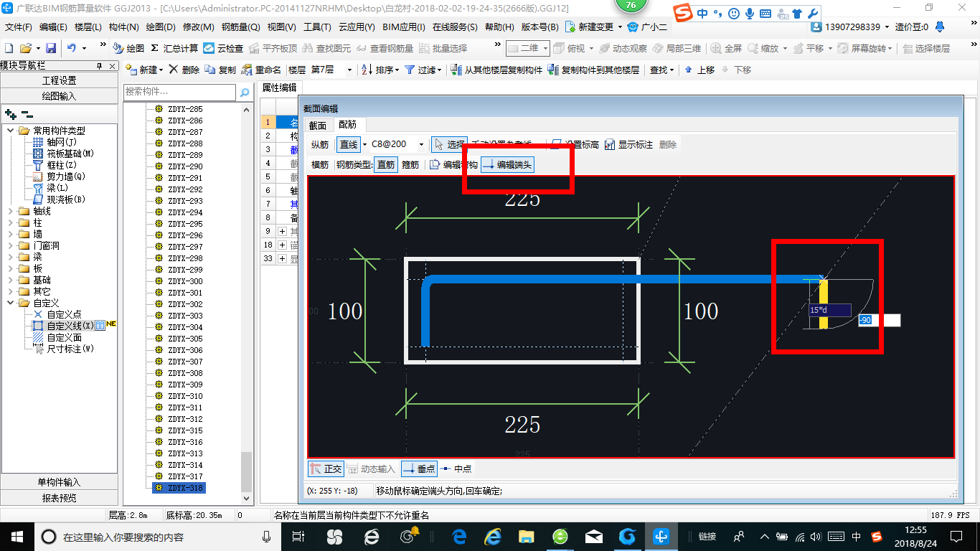Open the 钢筋量(Q) menu
This screenshot has height=551, width=980.
pos(240,27)
